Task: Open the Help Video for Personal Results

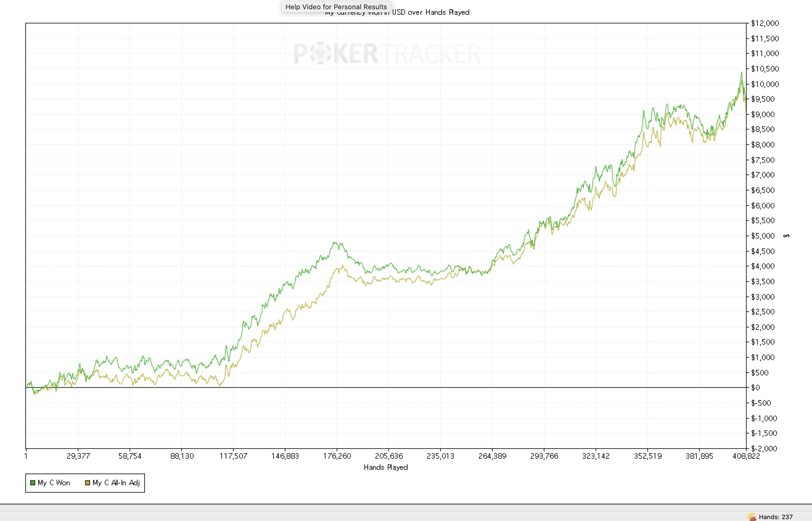Action: point(336,7)
